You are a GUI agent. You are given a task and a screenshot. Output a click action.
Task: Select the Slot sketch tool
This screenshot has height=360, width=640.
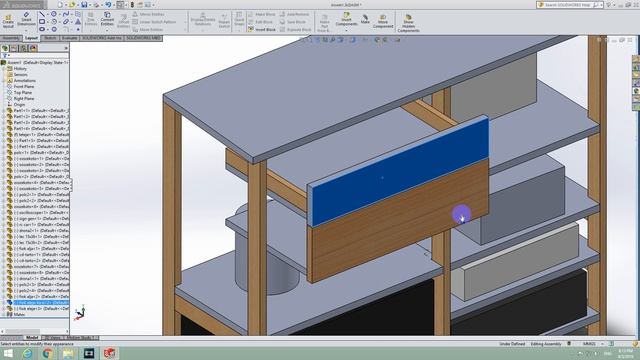[42, 29]
